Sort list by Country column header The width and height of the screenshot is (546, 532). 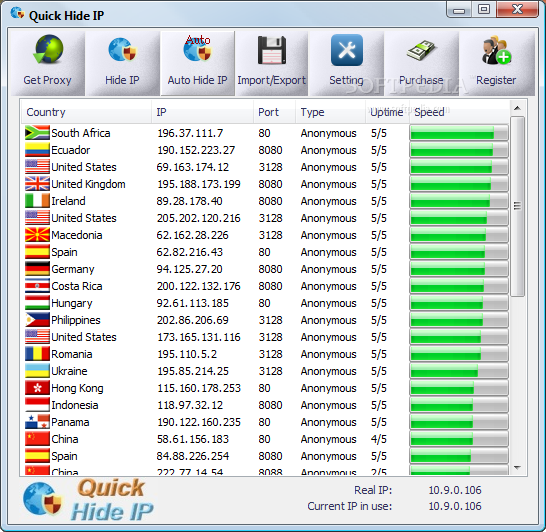point(86,112)
